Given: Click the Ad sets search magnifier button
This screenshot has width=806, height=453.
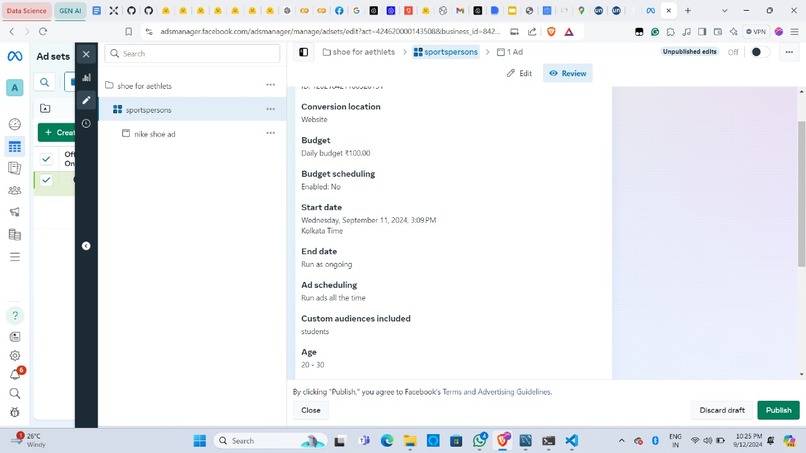Looking at the screenshot, I should pos(45,82).
